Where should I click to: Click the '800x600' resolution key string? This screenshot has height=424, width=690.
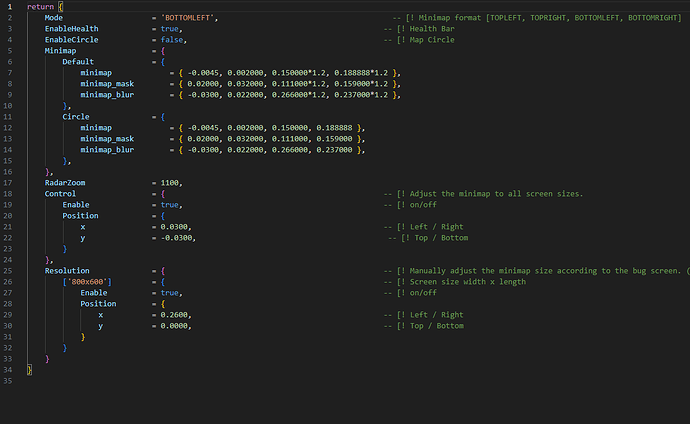[x=85, y=282]
